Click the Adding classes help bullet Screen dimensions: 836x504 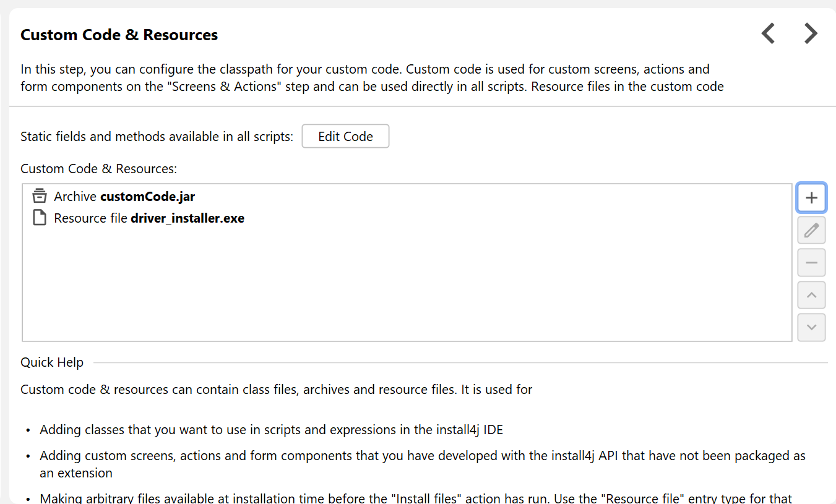[271, 430]
